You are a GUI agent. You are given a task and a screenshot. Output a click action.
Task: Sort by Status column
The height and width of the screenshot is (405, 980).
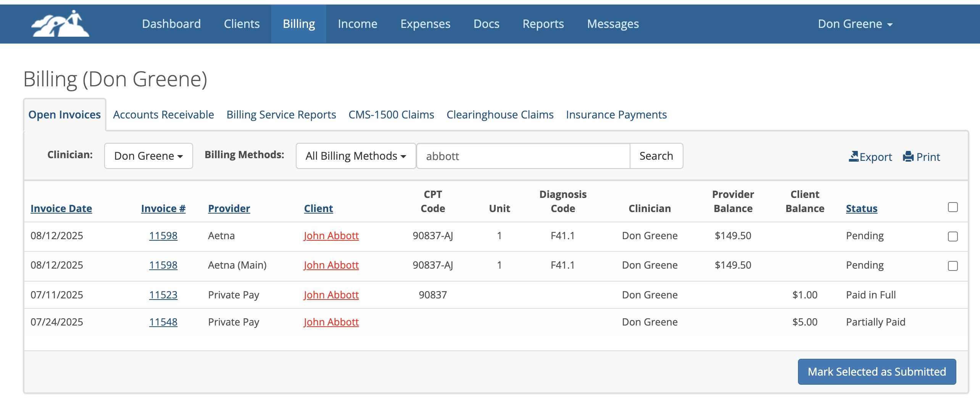click(x=862, y=208)
